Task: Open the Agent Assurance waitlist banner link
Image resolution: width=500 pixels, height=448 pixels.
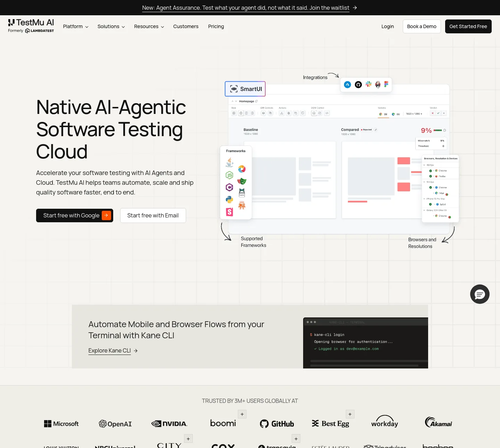Action: pos(250,8)
